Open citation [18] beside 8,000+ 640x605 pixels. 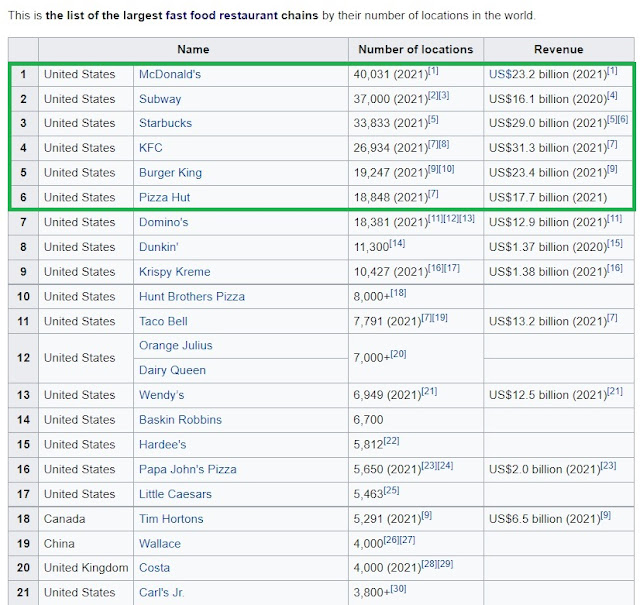click(398, 293)
